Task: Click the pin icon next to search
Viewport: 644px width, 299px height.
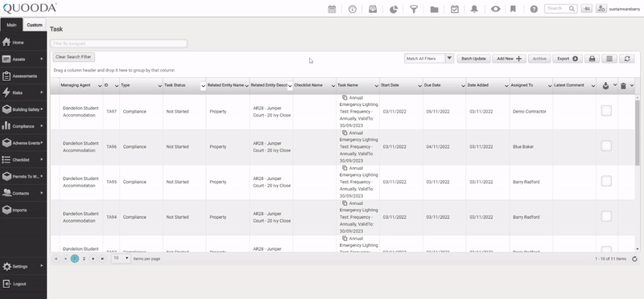Action: (x=587, y=9)
